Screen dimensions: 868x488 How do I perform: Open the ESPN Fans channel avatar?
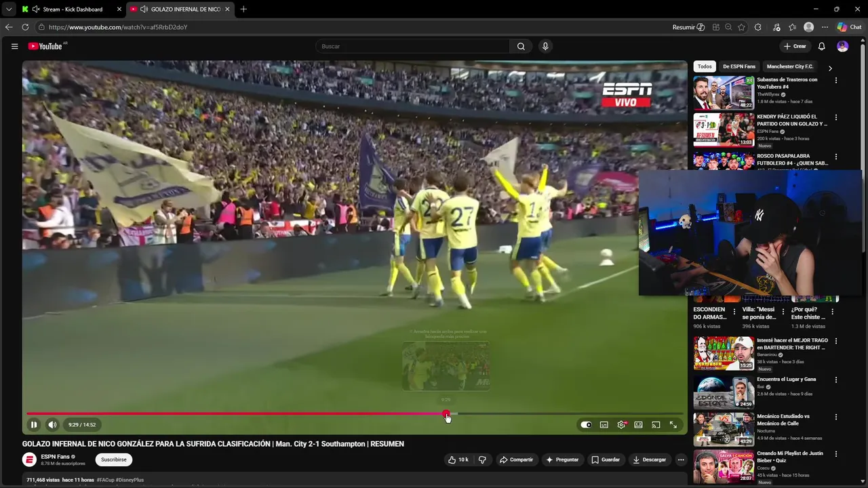click(x=29, y=460)
